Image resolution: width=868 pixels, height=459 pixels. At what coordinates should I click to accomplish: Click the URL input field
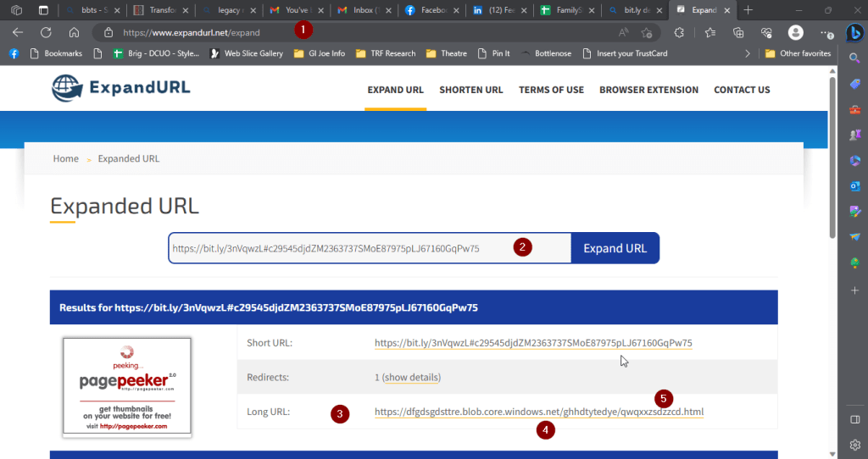pos(370,248)
